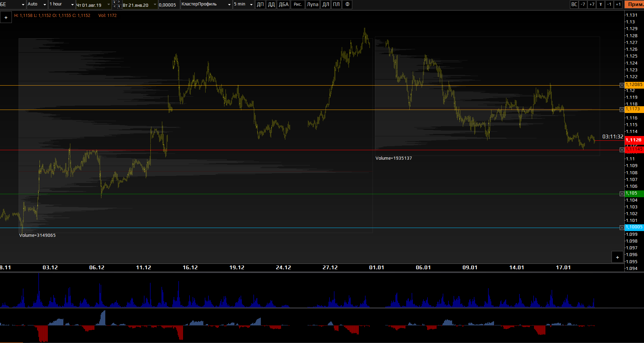The image size is (644, 343).
Task: Open the Auto scale dropdown
Action: coord(37,4)
